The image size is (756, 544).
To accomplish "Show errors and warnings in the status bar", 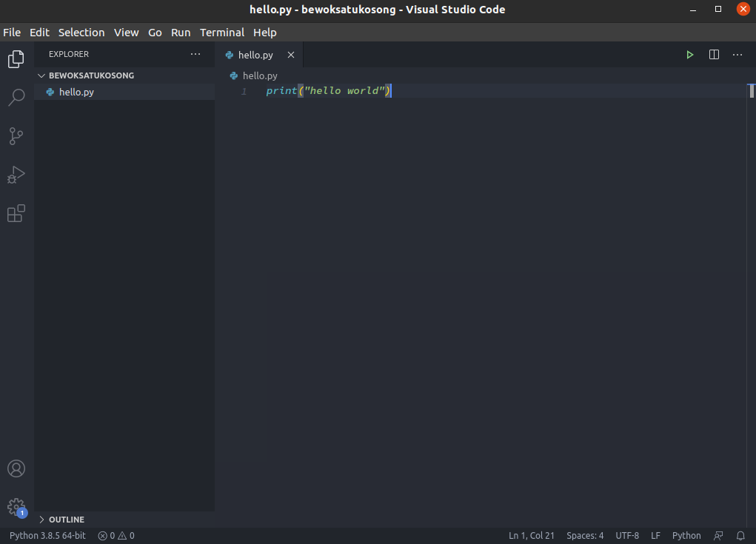I will click(116, 535).
